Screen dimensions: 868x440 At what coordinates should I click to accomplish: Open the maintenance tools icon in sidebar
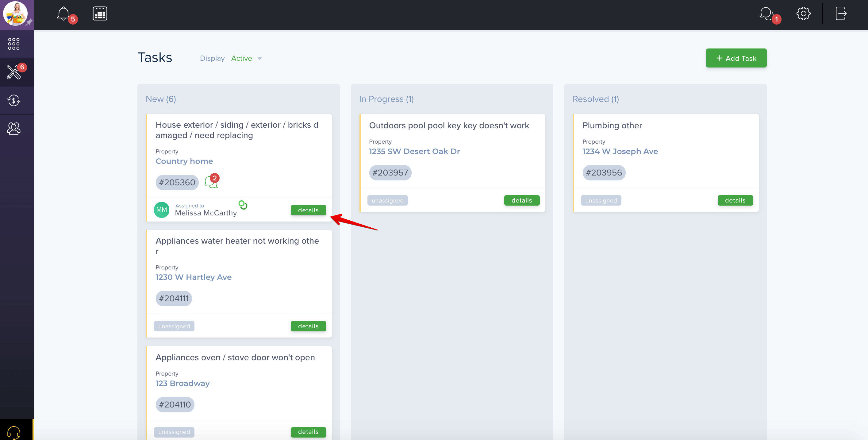(14, 72)
